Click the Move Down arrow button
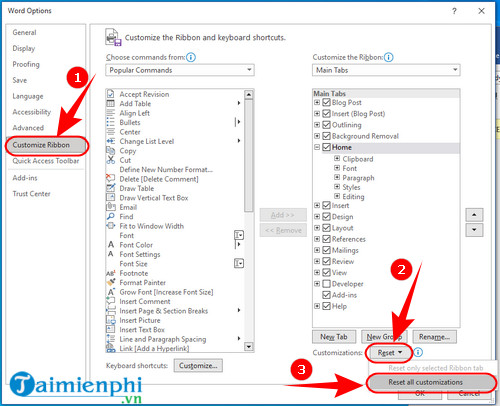 coord(474,230)
